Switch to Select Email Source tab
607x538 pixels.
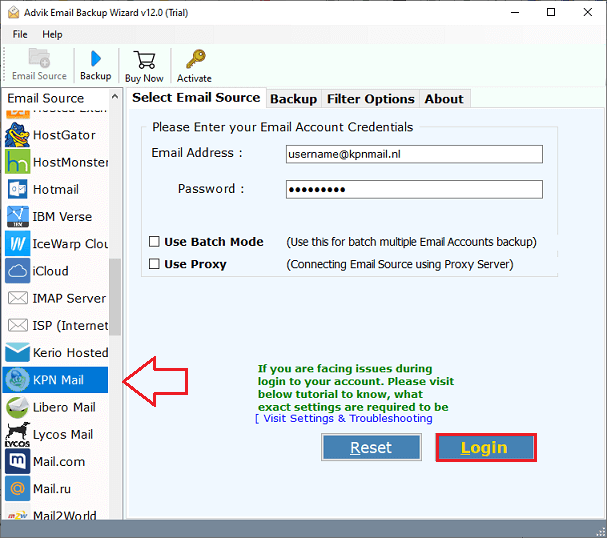(196, 98)
